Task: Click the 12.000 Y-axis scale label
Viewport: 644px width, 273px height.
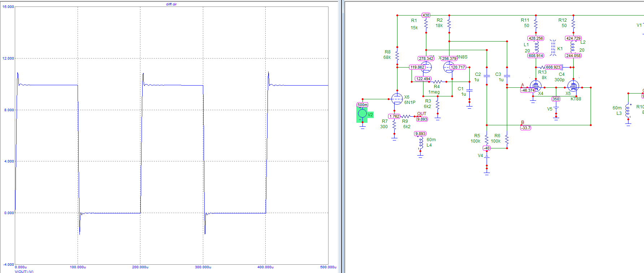Action: [x=8, y=58]
